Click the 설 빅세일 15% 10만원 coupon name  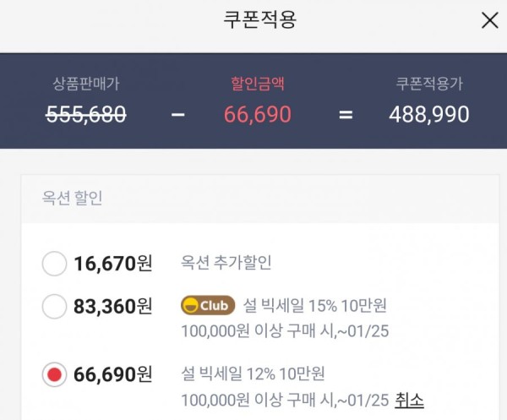tap(314, 305)
